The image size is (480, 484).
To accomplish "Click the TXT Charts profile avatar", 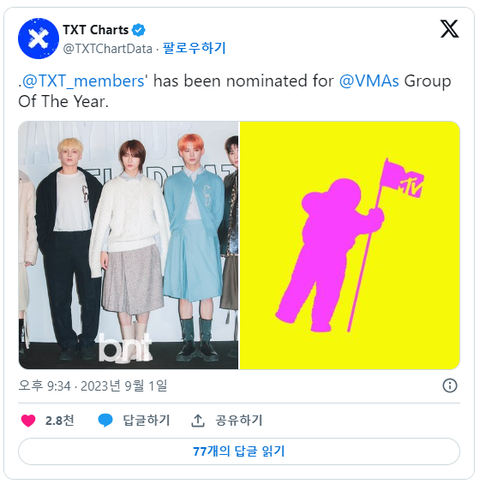I will [x=38, y=39].
